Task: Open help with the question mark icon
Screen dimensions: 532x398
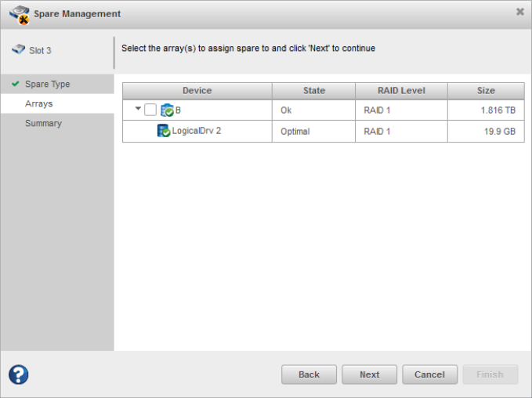Action: pyautogui.click(x=19, y=374)
